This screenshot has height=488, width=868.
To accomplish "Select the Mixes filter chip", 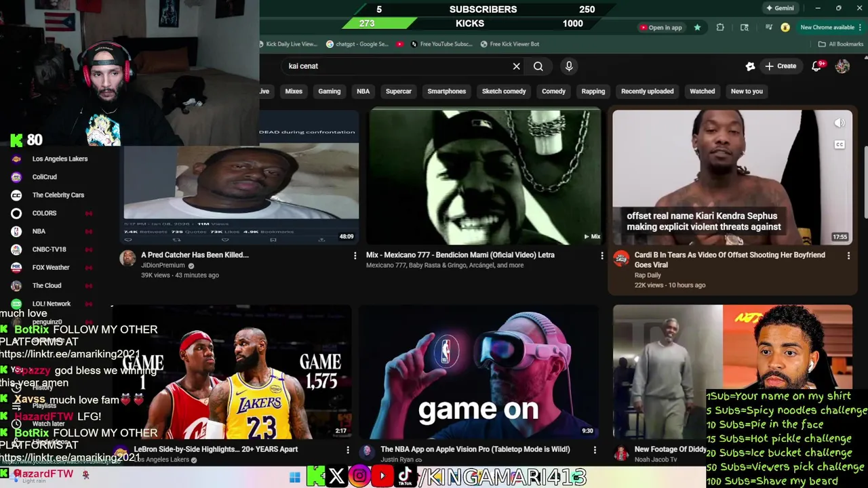I will click(x=294, y=91).
